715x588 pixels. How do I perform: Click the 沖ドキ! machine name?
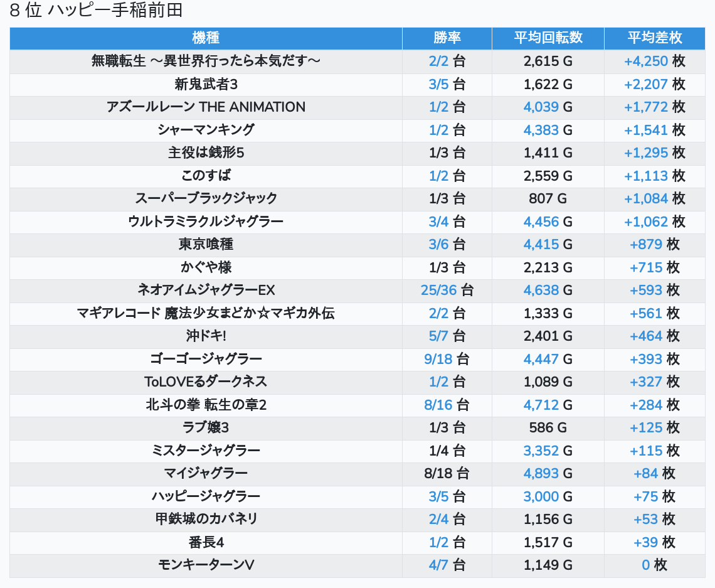click(x=206, y=336)
